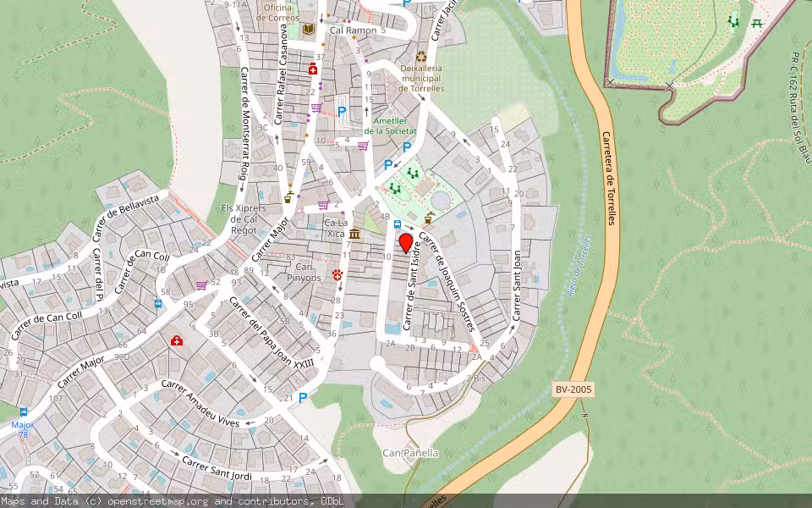Click the Els Xiprers de Cal Regot label
This screenshot has height=508, width=812.
pyautogui.click(x=244, y=218)
